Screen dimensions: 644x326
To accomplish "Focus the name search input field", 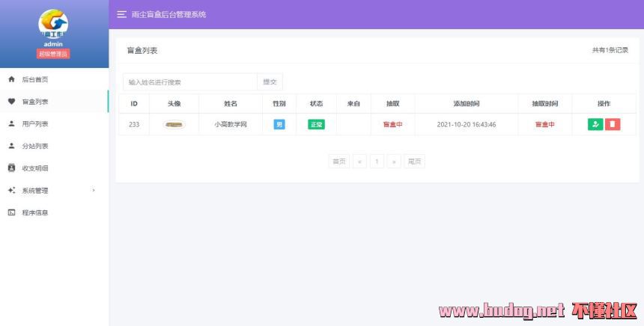I will [190, 82].
